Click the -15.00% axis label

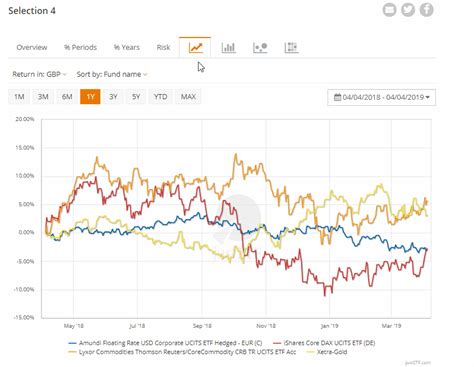24,317
